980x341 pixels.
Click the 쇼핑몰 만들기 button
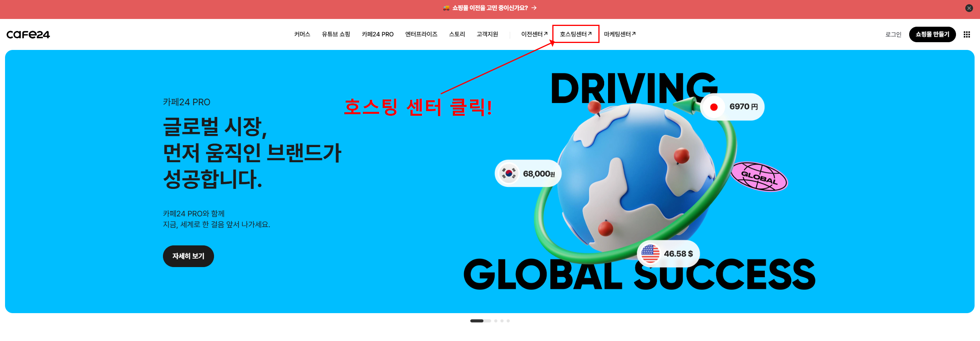click(932, 34)
